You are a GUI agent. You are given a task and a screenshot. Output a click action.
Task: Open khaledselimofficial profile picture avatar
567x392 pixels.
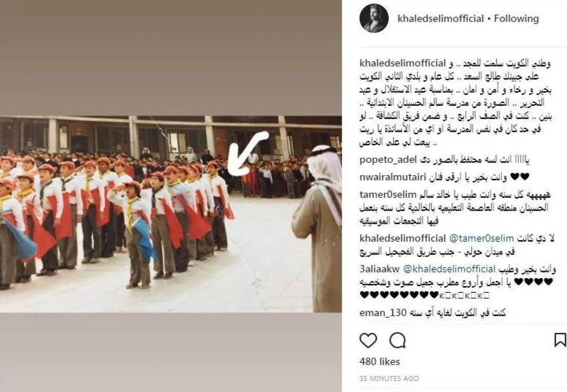coord(374,18)
